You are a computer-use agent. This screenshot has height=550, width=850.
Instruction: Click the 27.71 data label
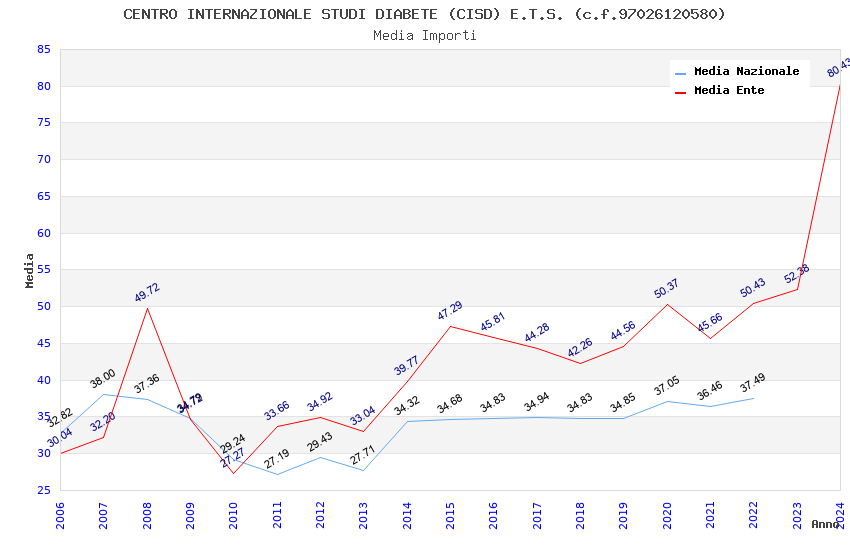363,455
